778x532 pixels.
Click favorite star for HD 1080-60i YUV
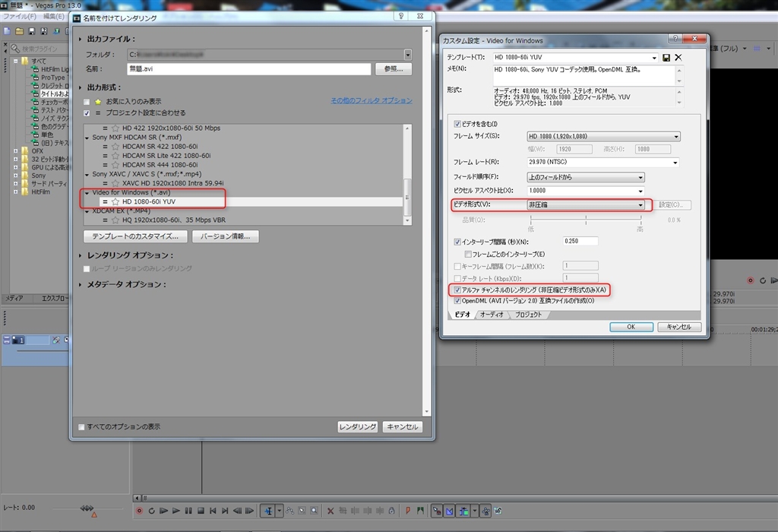(x=115, y=201)
